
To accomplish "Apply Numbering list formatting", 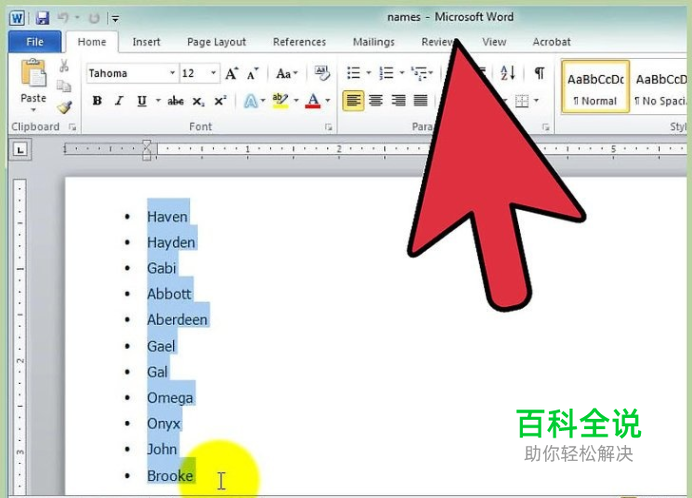I will 387,73.
